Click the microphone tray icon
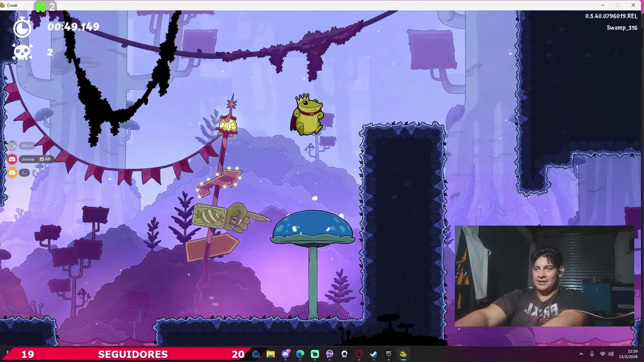This screenshot has height=362, width=644. 592,354
